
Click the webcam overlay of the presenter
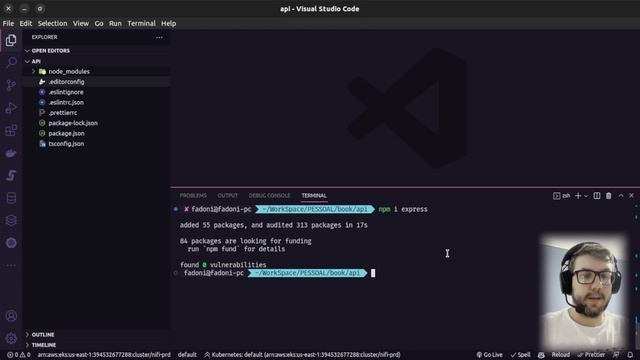coord(584,292)
